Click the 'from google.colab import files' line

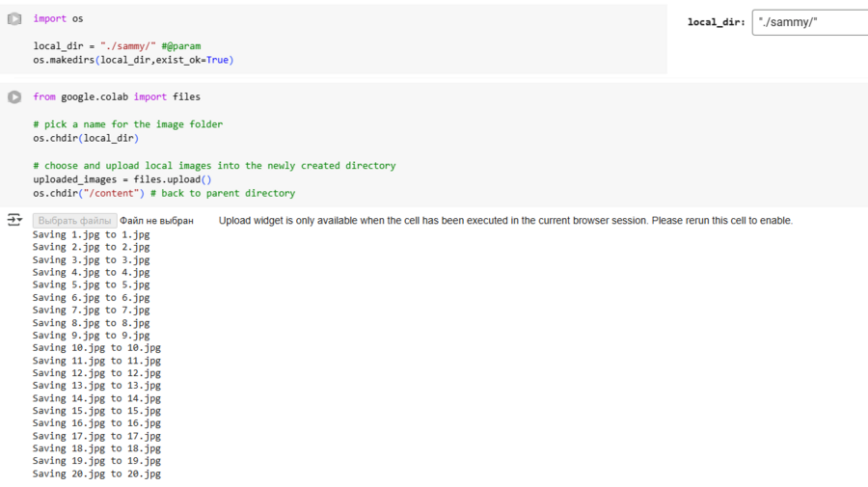117,96
